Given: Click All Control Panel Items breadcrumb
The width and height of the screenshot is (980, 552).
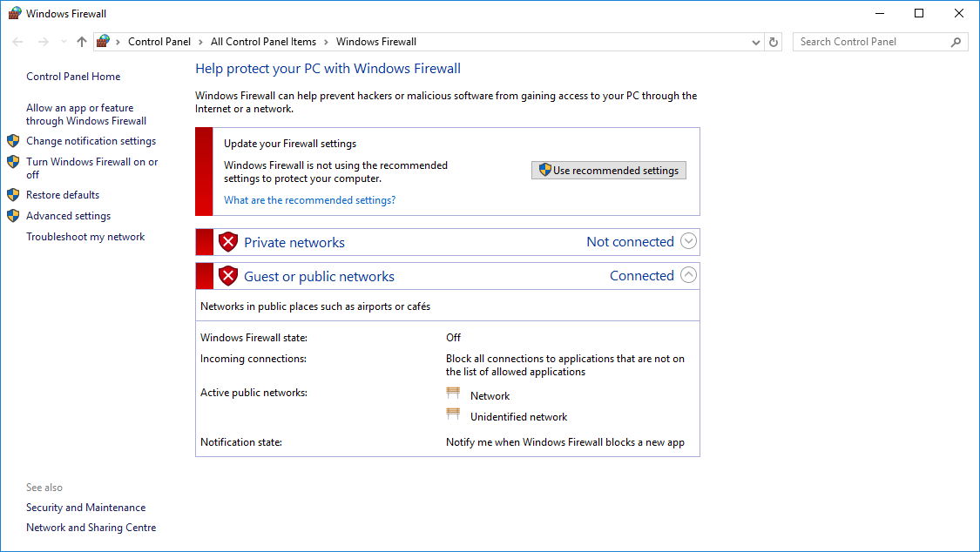Looking at the screenshot, I should tap(263, 42).
